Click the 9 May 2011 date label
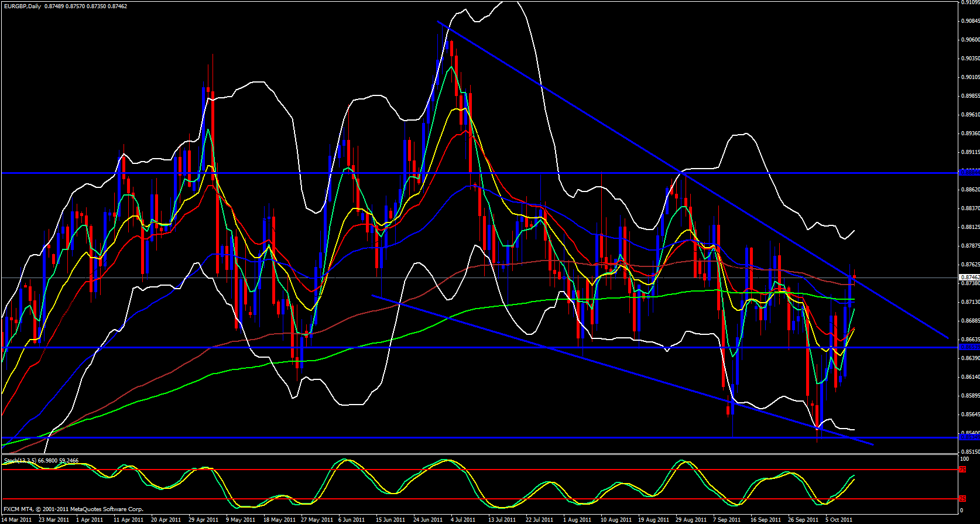980x524 pixels. click(x=241, y=519)
